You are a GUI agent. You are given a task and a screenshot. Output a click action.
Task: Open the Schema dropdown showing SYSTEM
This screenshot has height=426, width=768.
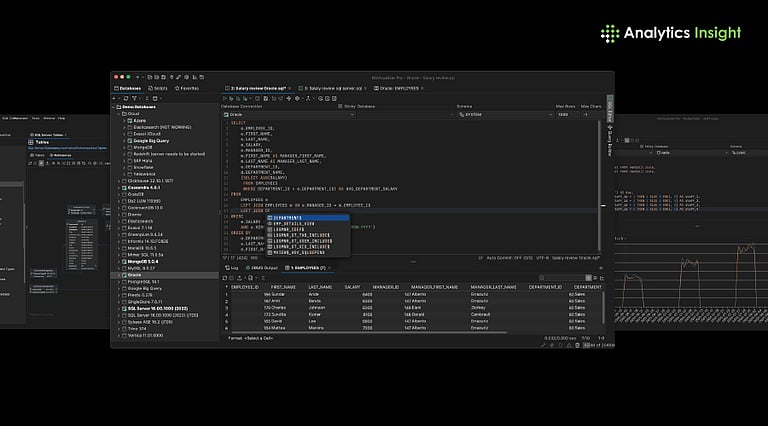point(505,115)
